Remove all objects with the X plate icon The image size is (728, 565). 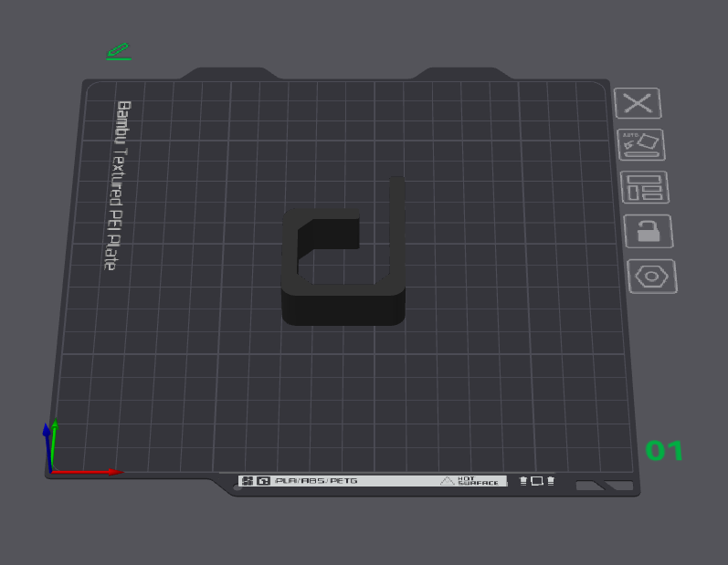[638, 103]
